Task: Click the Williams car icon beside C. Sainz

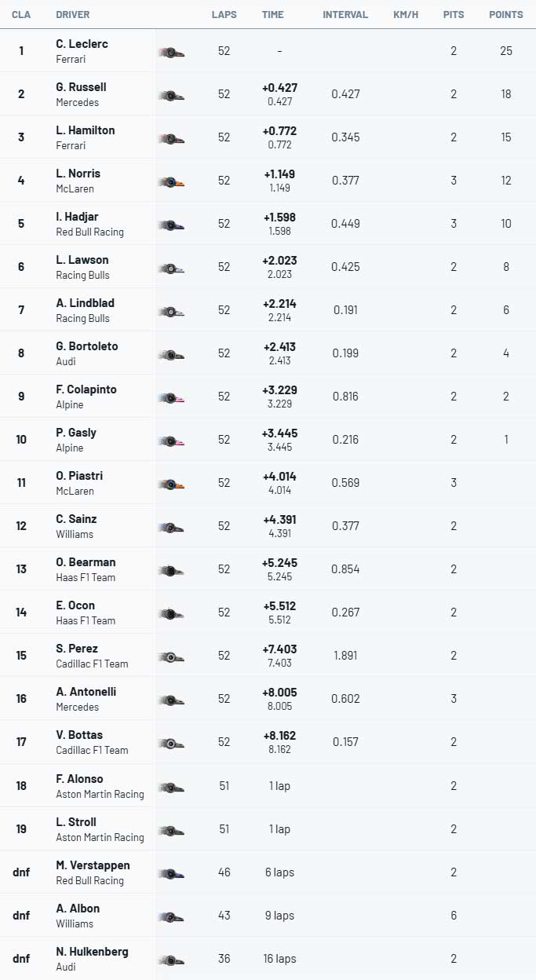Action: click(172, 527)
